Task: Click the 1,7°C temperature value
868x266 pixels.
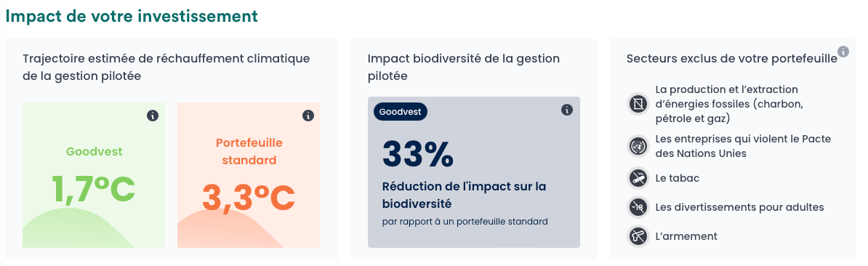Action: [94, 188]
